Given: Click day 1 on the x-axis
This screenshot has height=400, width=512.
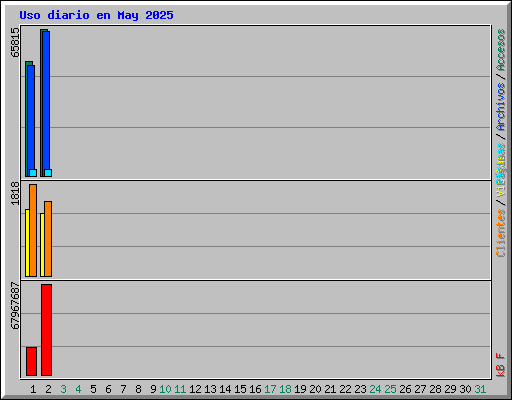Looking at the screenshot, I should [x=33, y=389].
